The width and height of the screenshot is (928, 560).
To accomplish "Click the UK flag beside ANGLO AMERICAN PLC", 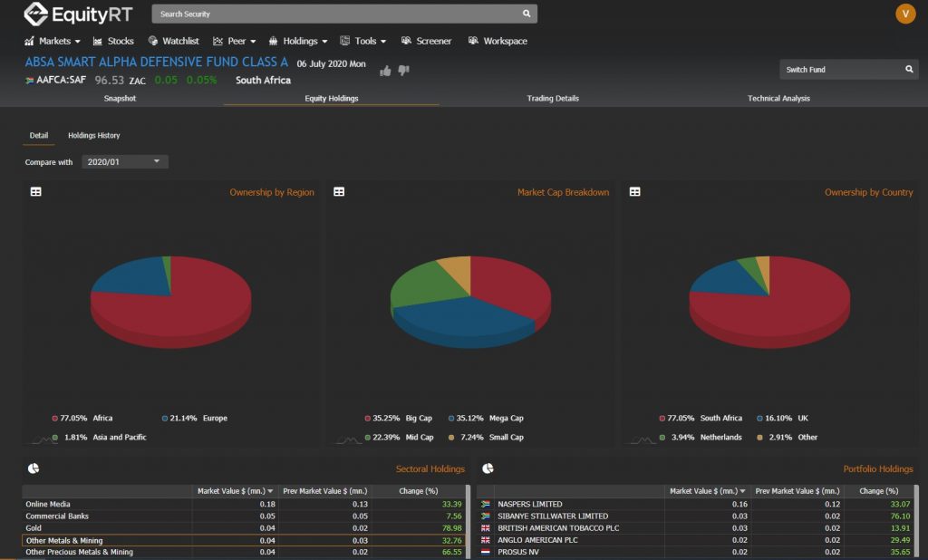I will (x=486, y=540).
